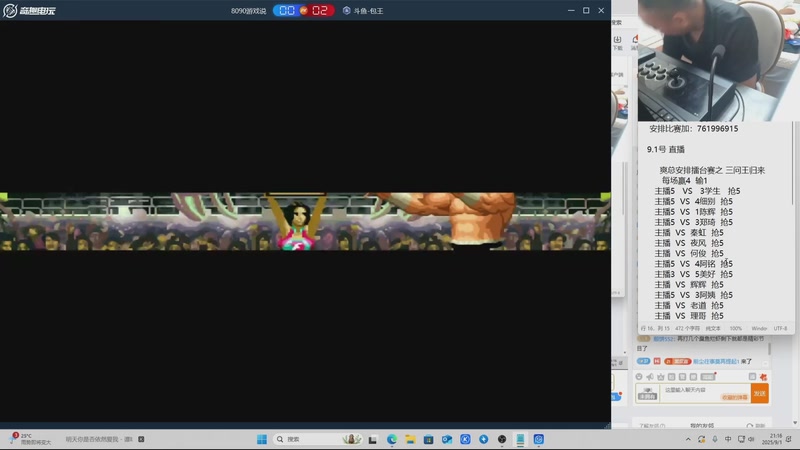Click the red icon right of chat toolbar
This screenshot has height=450, width=800.
point(763,377)
